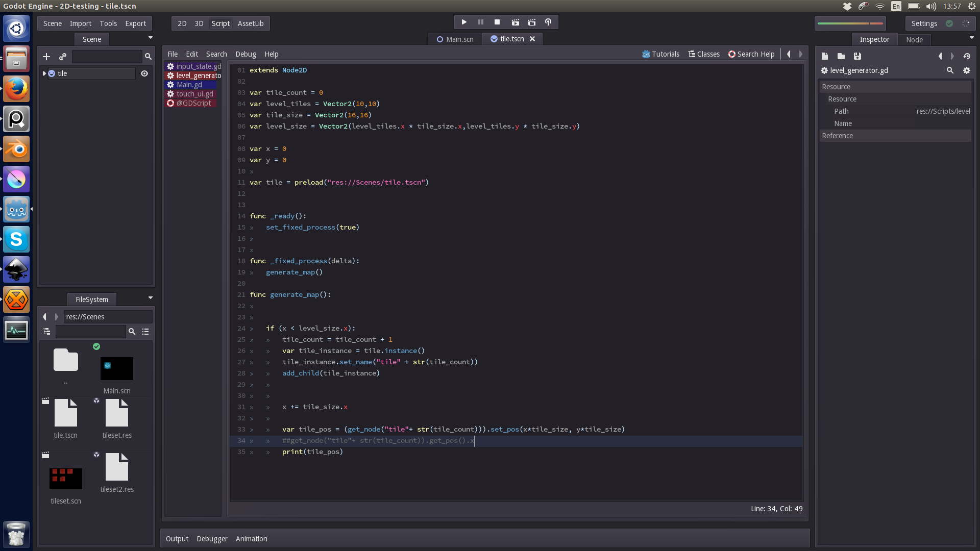Screen dimensions: 980x551
Task: Open the FileSystem dock options dropdown
Action: 151,298
